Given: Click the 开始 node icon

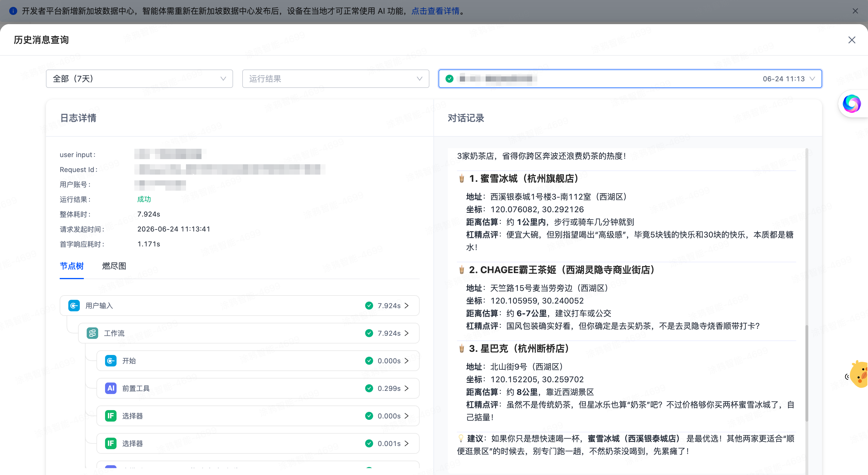Looking at the screenshot, I should click(111, 361).
